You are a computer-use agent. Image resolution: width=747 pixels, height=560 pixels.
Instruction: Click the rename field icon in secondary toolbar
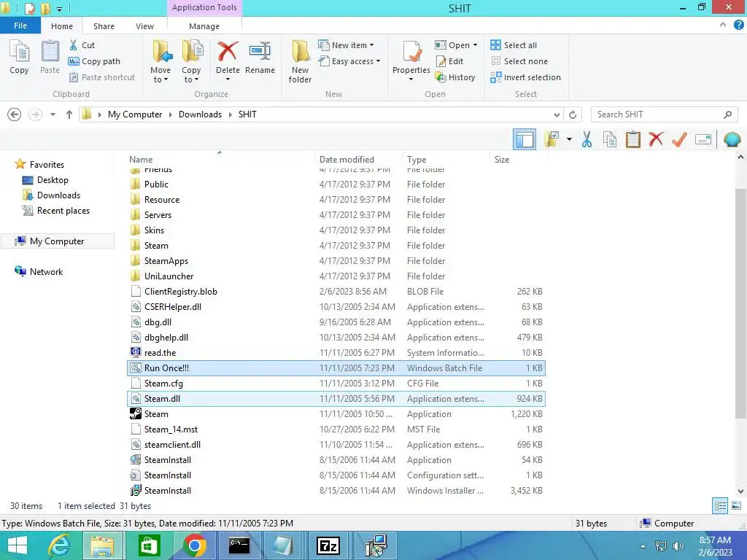click(x=703, y=139)
